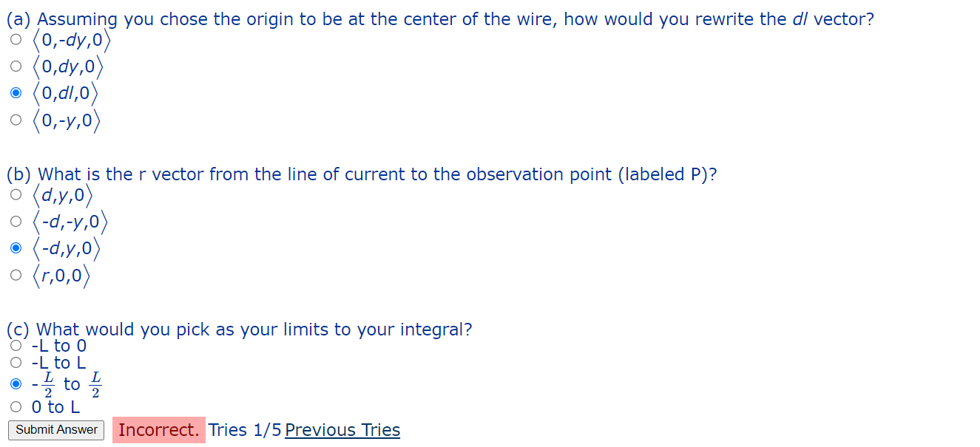Viewport: 980px width, 447px height.
Task: Select the ⟨0,dl,0⟩ radio button
Action: coord(16,93)
